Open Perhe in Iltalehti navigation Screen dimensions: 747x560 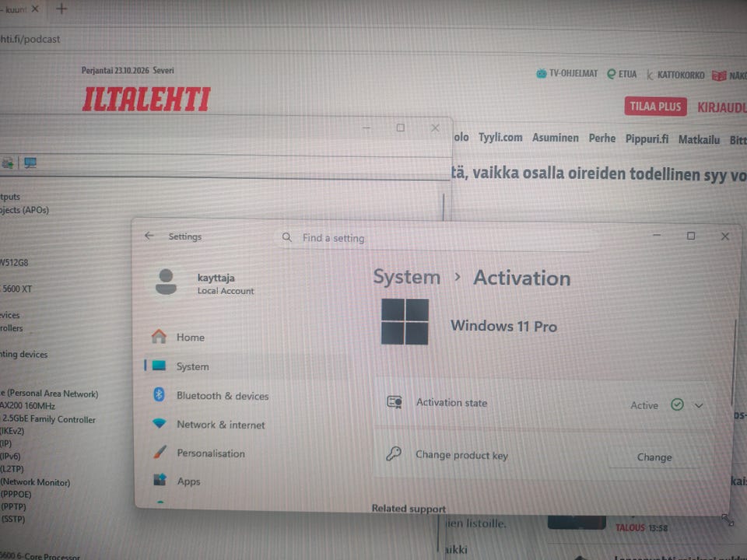click(x=602, y=138)
